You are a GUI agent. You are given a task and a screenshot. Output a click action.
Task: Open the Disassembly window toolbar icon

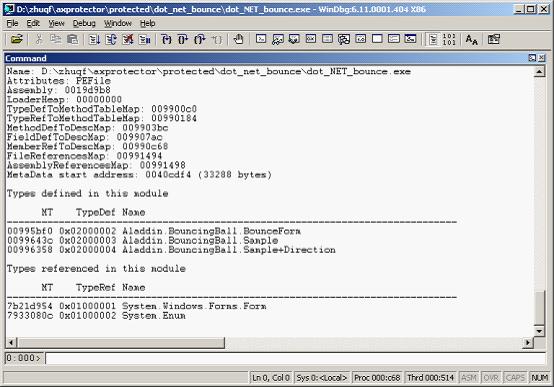[361, 39]
